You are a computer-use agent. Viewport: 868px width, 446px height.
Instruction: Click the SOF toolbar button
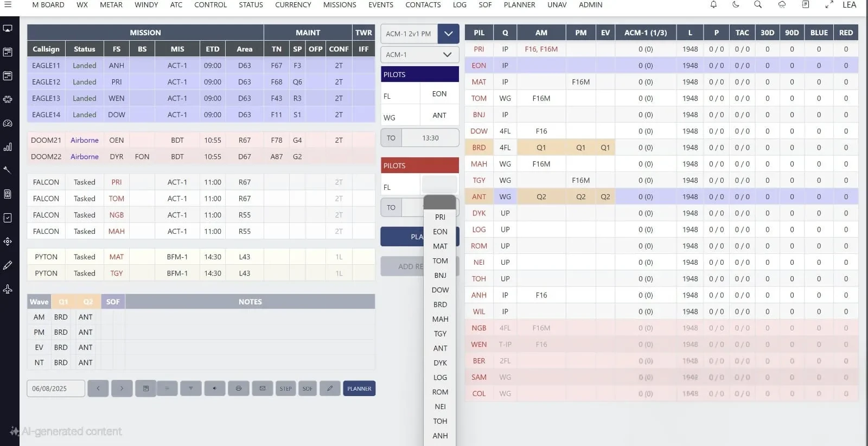308,388
